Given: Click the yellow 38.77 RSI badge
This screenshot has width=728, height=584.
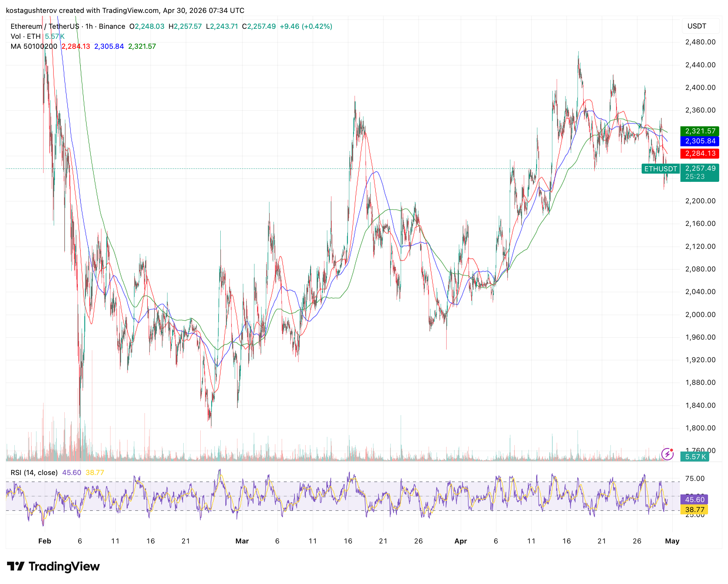Looking at the screenshot, I should (x=695, y=509).
